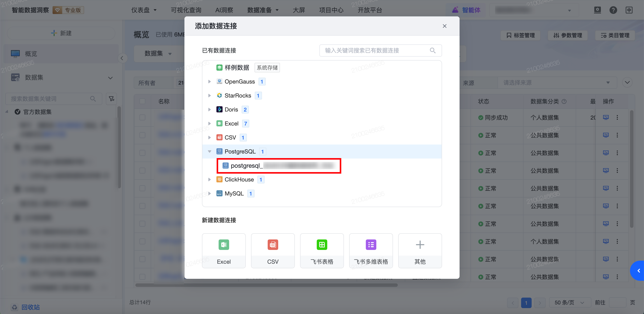
Task: Check the first dataset row checkbox
Action: tap(143, 117)
